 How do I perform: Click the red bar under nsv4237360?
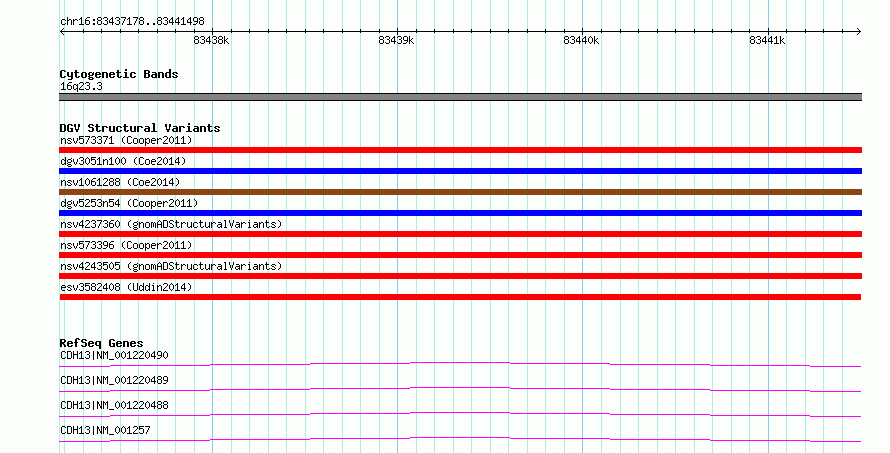(460, 234)
